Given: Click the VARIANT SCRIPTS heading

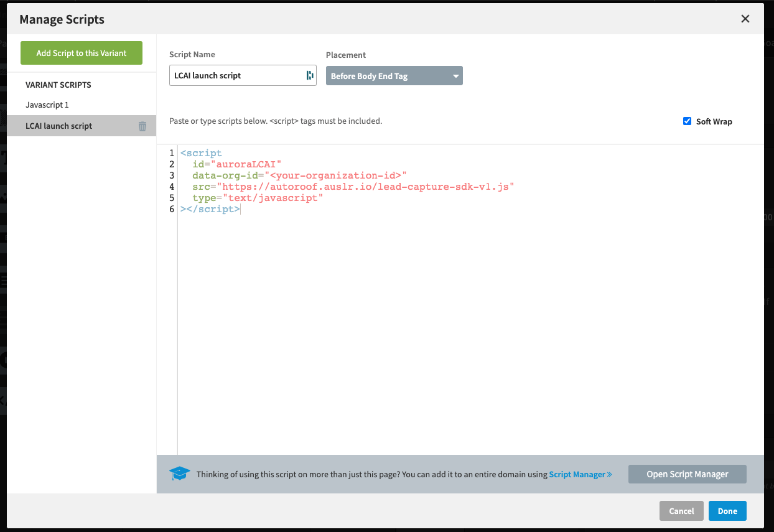Looking at the screenshot, I should pos(58,85).
